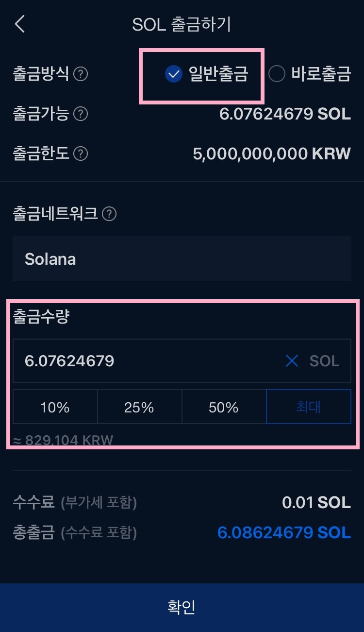This screenshot has width=364, height=632.
Task: Click the 최대 maximum amount button
Action: pyautogui.click(x=308, y=407)
